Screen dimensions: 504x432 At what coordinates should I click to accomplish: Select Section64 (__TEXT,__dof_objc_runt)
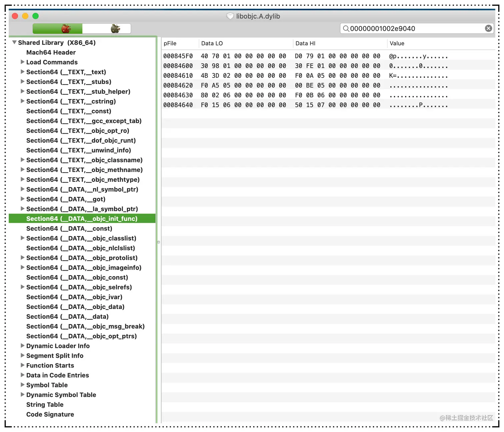pyautogui.click(x=81, y=140)
